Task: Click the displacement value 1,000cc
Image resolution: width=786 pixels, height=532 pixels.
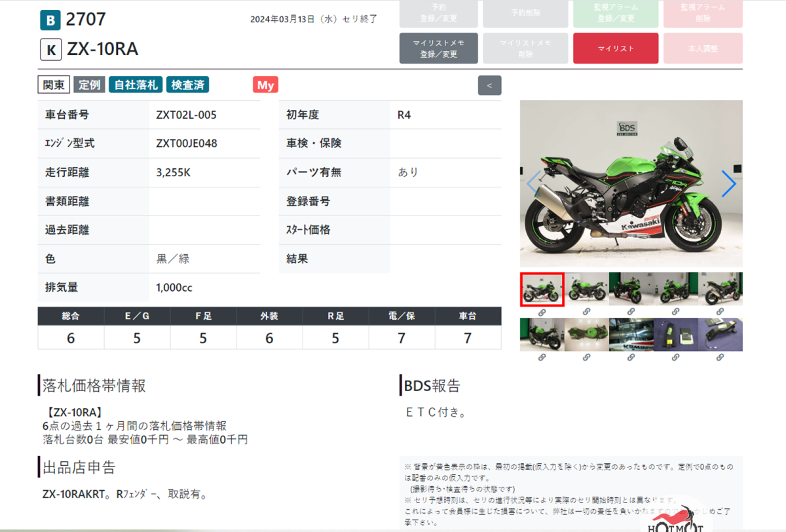Action: pyautogui.click(x=174, y=288)
